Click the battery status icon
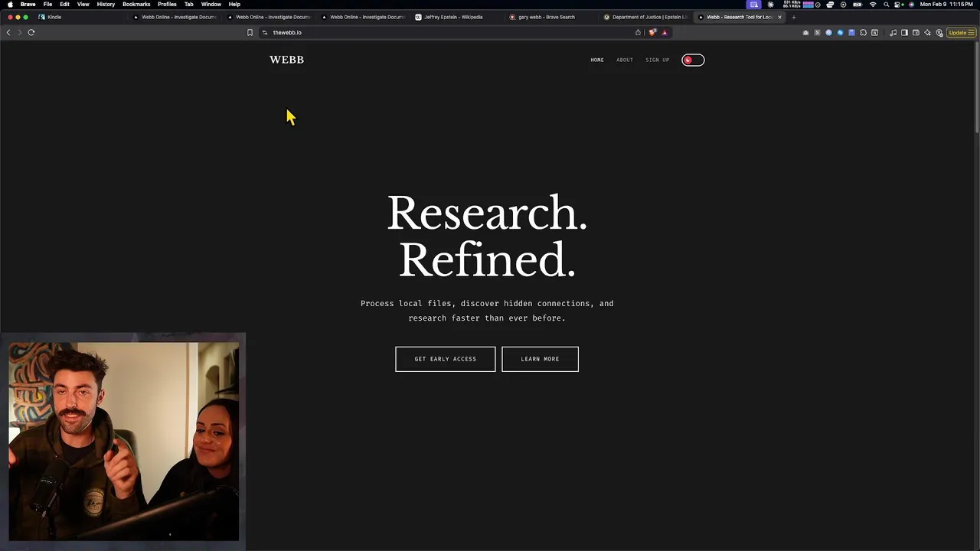This screenshot has height=551, width=980. pyautogui.click(x=857, y=5)
